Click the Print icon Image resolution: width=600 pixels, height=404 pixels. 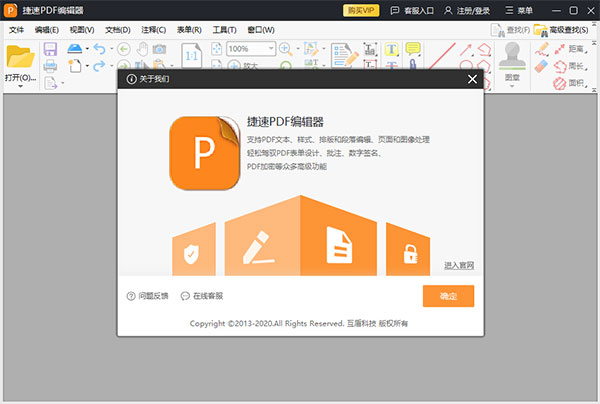coord(50,66)
